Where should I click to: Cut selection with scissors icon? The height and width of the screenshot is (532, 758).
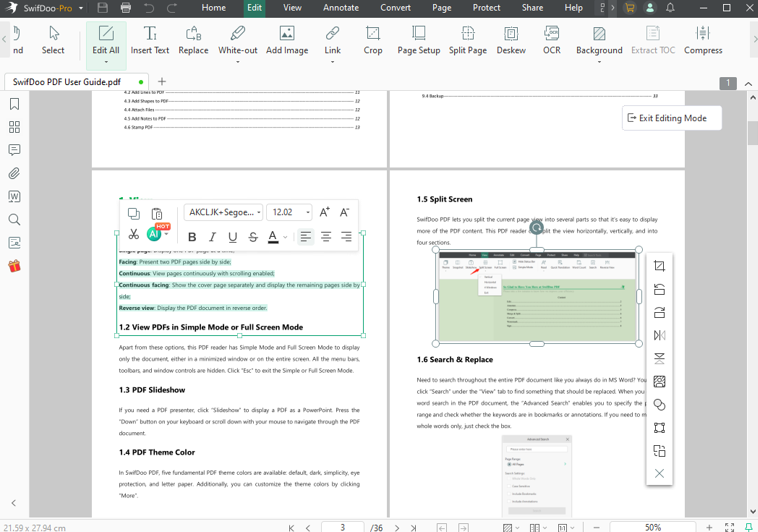(134, 235)
